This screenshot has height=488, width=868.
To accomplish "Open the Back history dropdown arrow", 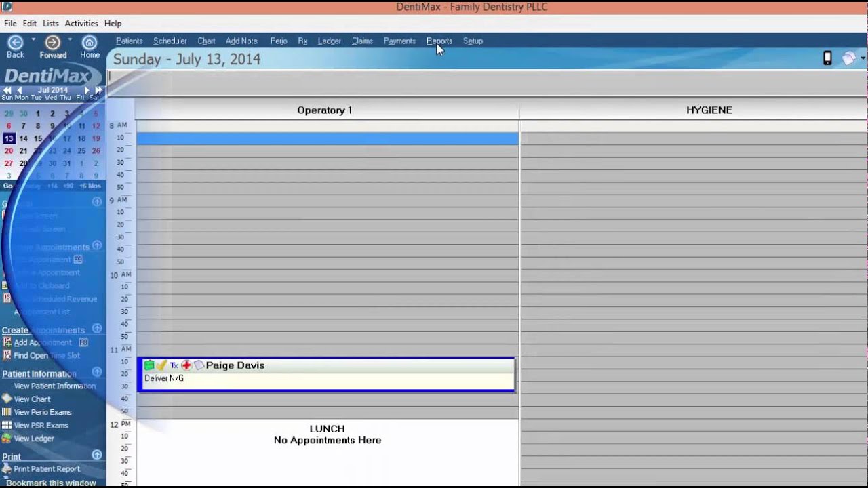I will click(x=33, y=39).
